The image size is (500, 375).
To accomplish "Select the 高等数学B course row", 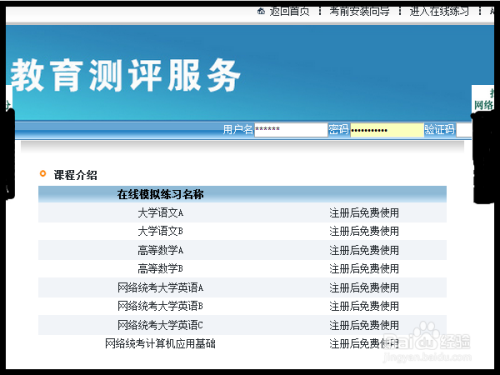I will coord(242,268).
